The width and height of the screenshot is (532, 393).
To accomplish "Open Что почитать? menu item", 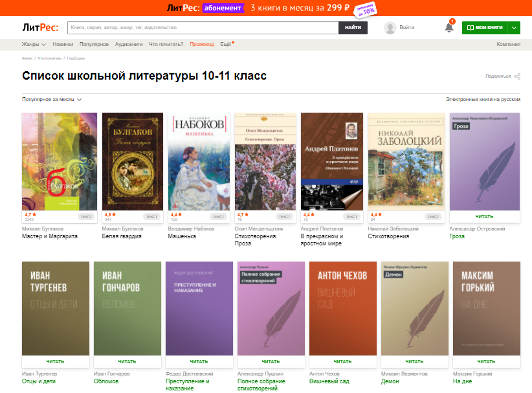I will pyautogui.click(x=166, y=44).
